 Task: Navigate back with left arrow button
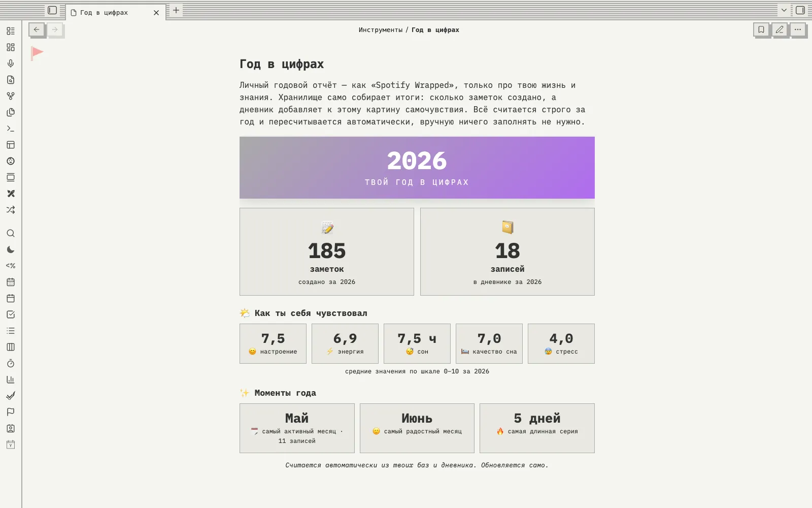point(37,29)
